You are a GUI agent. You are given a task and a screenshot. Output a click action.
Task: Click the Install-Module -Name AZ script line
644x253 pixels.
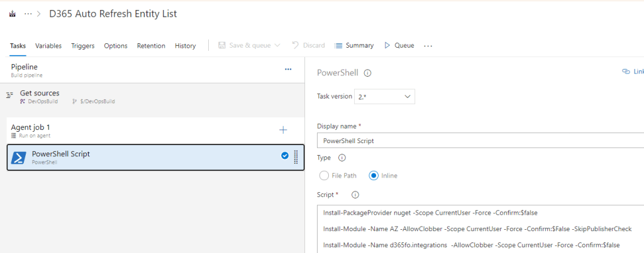pos(477,229)
